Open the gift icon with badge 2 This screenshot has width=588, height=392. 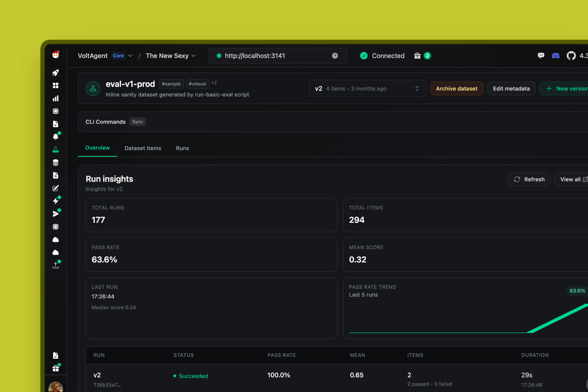coord(417,56)
